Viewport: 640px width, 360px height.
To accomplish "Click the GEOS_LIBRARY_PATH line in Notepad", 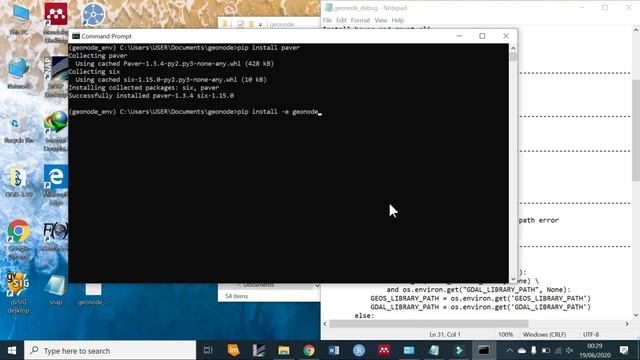I will point(480,298).
